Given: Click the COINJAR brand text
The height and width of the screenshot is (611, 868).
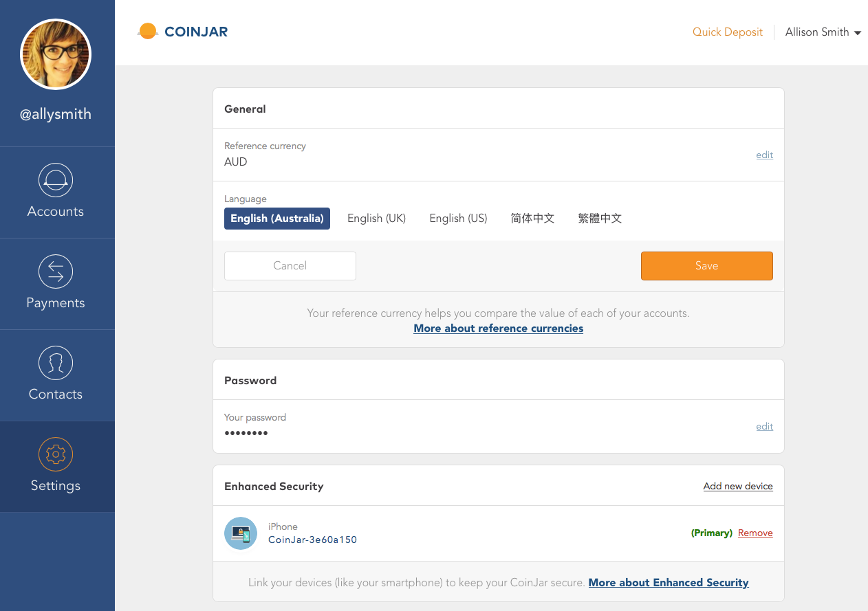Looking at the screenshot, I should pyautogui.click(x=196, y=32).
